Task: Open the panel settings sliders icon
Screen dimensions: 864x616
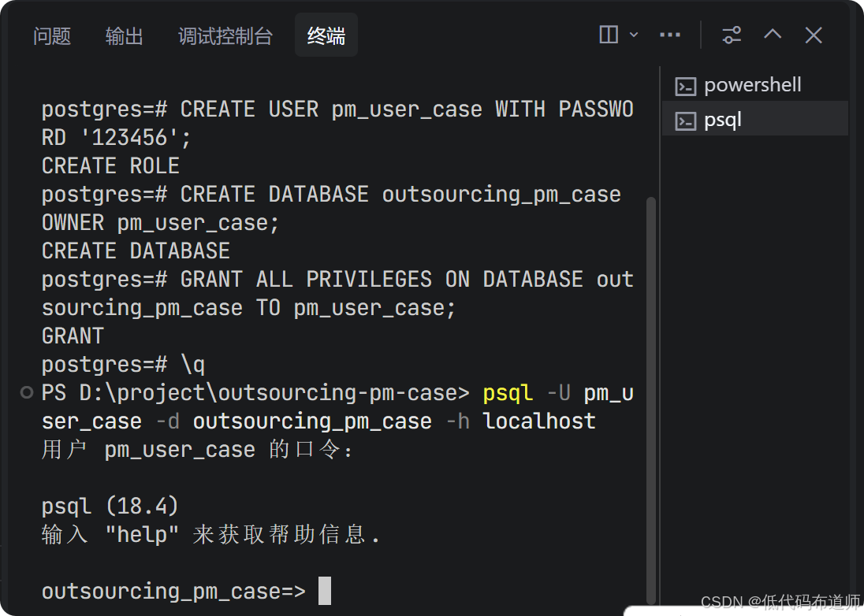Action: click(x=732, y=35)
